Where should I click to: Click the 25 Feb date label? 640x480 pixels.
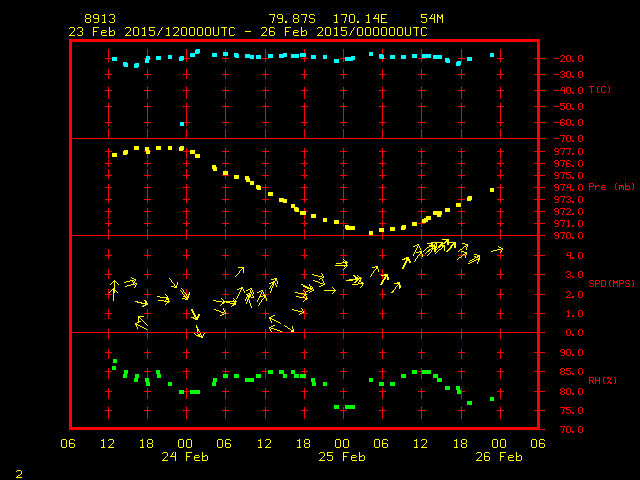342,457
